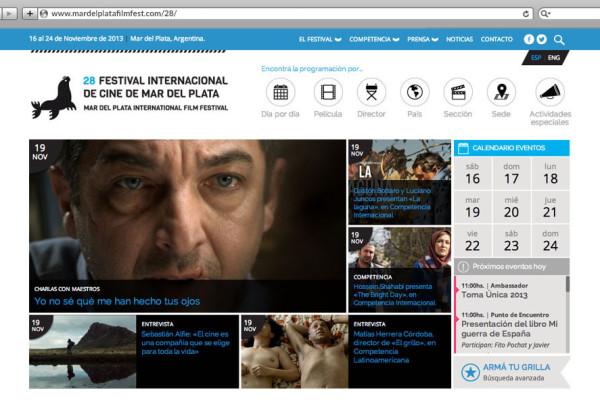Click The Bright Day woman in headscarf thumbnail
Viewport: 600px width, 400px height.
399,249
